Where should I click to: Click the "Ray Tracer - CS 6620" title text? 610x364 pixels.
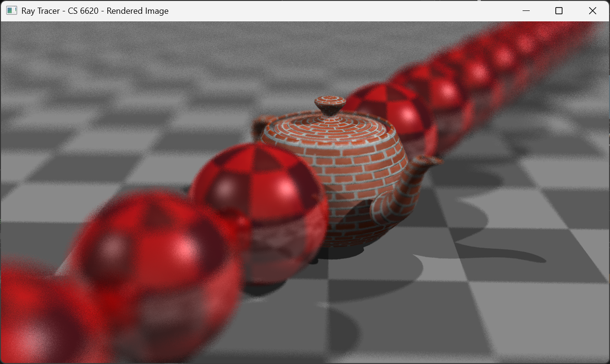click(x=95, y=10)
